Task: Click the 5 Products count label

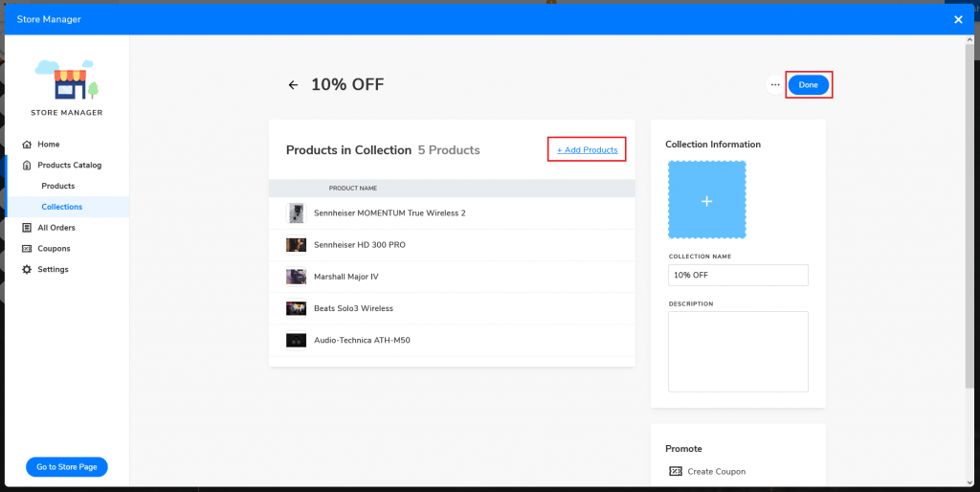Action: point(449,150)
